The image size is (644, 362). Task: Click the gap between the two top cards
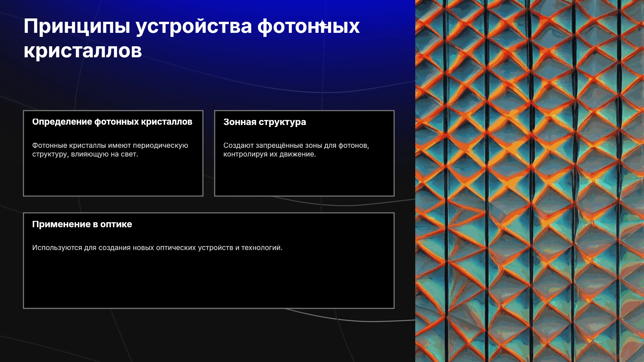(x=209, y=153)
